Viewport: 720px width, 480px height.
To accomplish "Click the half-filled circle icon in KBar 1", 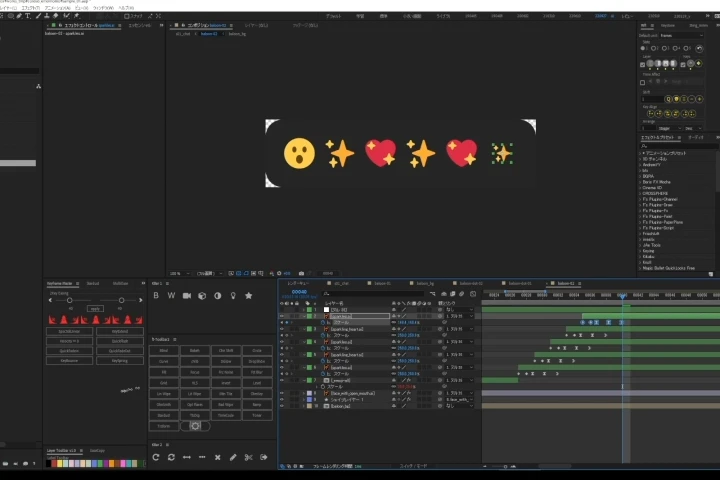I will (218, 296).
